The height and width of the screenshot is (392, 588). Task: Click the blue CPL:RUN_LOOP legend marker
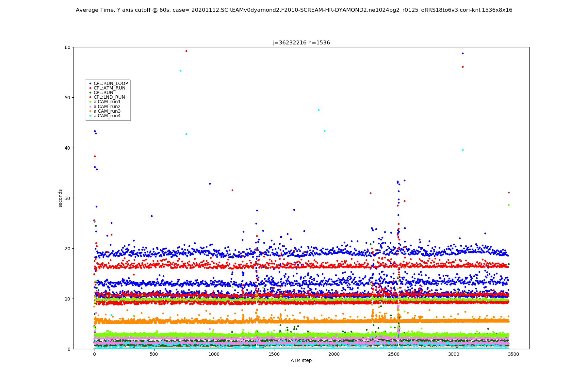click(90, 84)
